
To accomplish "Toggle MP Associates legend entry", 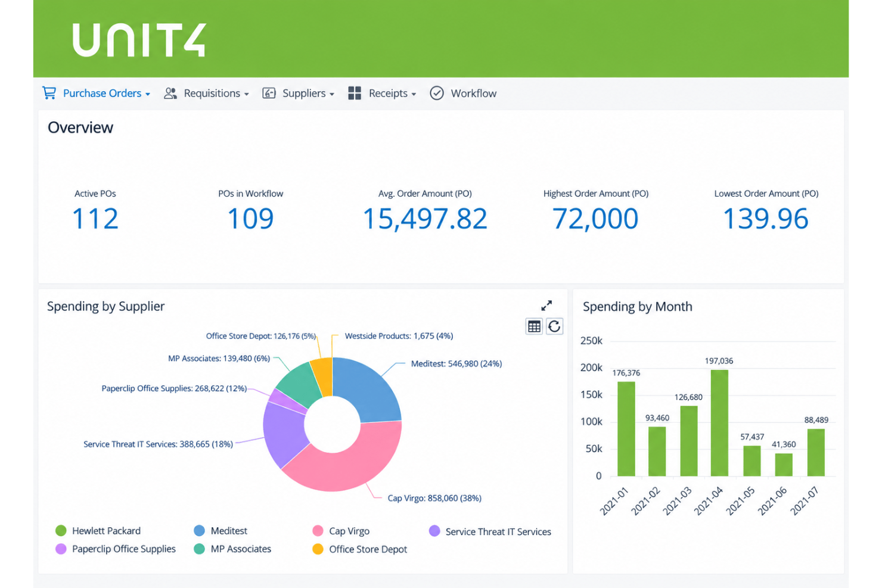I will pyautogui.click(x=232, y=549).
